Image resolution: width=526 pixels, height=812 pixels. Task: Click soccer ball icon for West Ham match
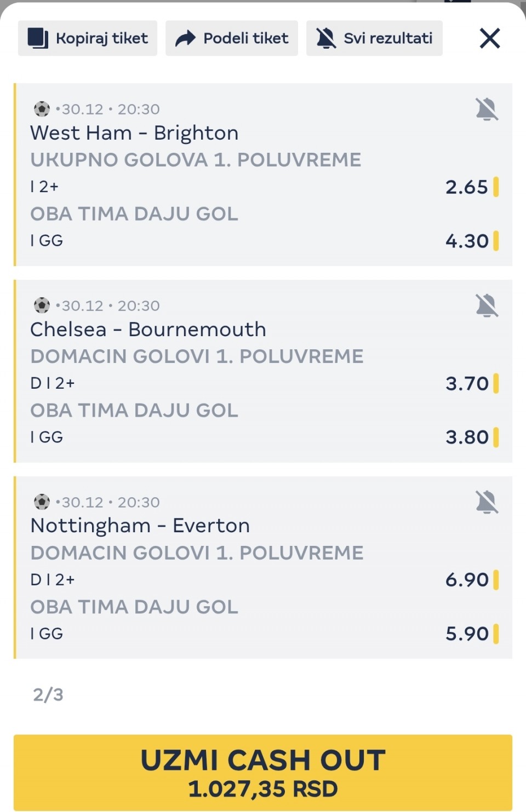[x=42, y=109]
